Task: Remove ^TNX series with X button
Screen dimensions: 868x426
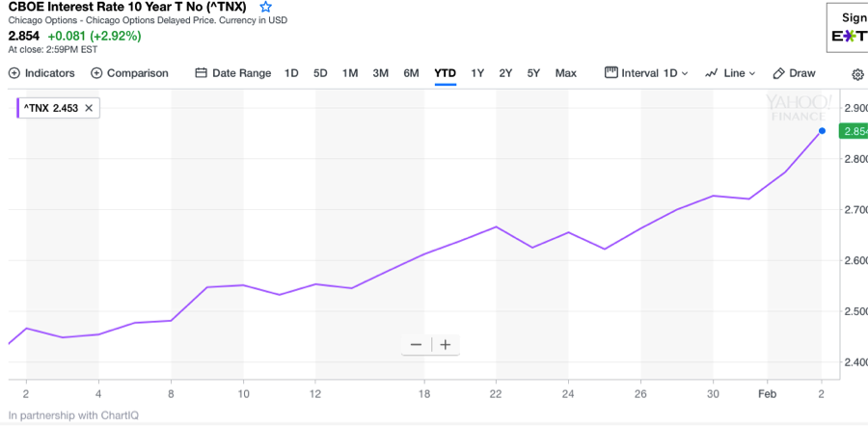Action: (x=89, y=108)
